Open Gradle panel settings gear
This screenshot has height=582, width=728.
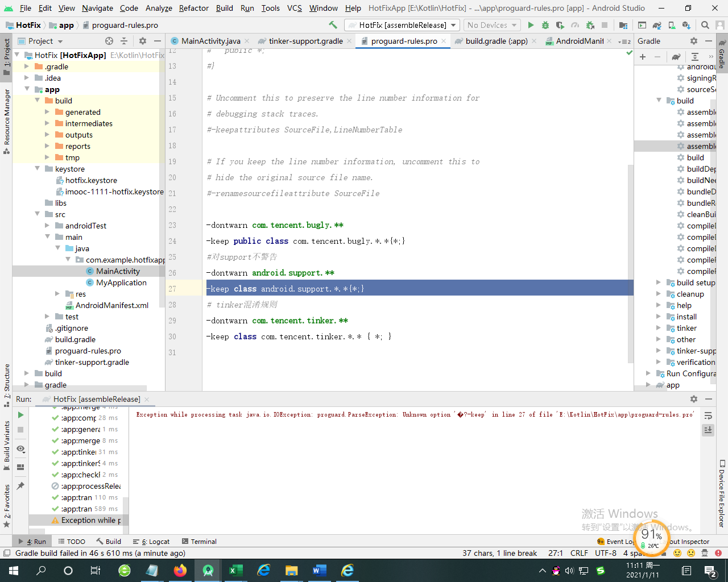[694, 41]
